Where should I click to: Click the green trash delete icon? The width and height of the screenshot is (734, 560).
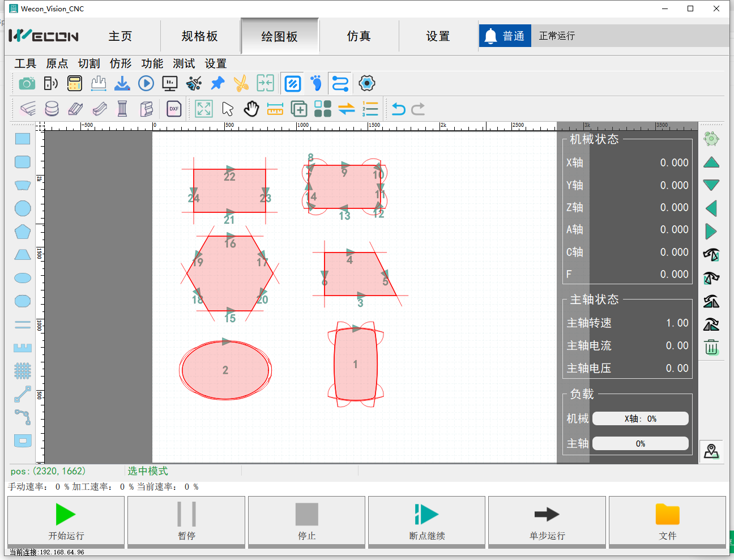point(711,347)
